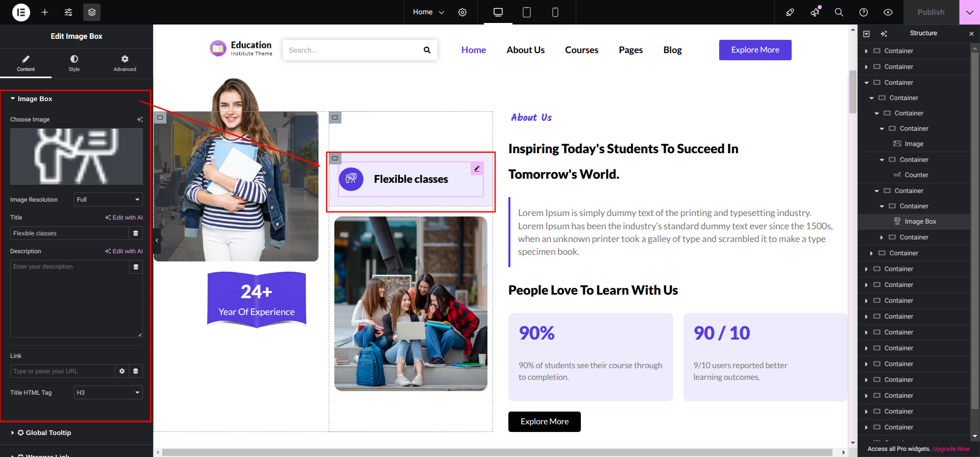Expand the first Container in Structure

(866, 51)
